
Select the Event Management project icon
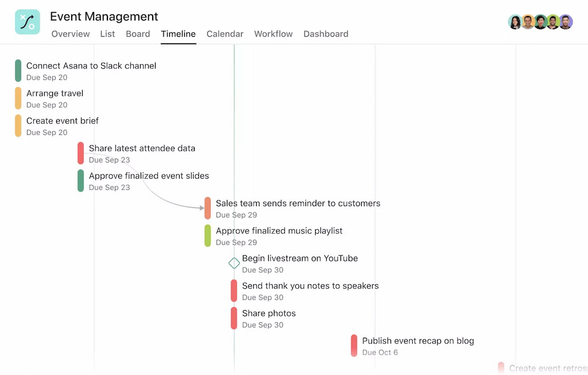click(27, 22)
